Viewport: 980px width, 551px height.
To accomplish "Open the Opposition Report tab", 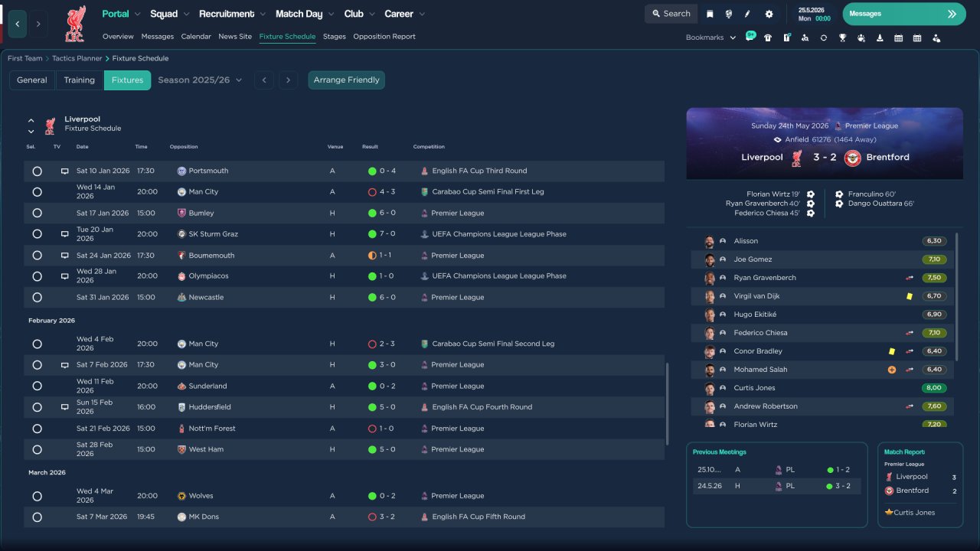I will click(x=384, y=37).
